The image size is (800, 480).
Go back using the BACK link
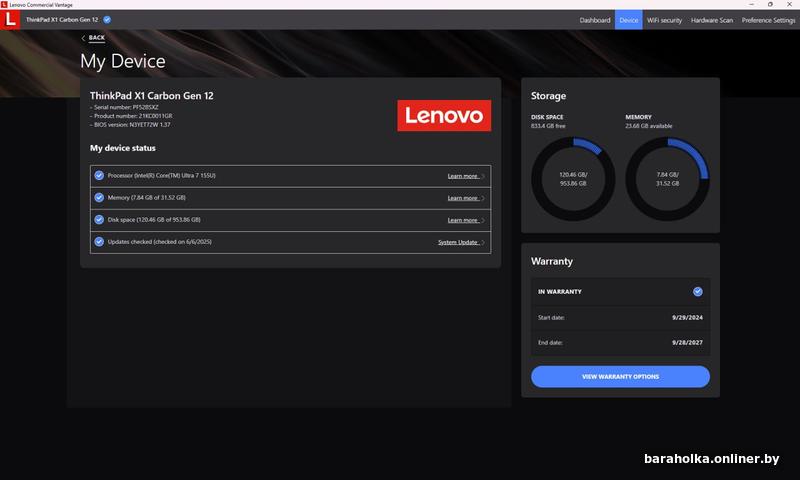point(96,38)
